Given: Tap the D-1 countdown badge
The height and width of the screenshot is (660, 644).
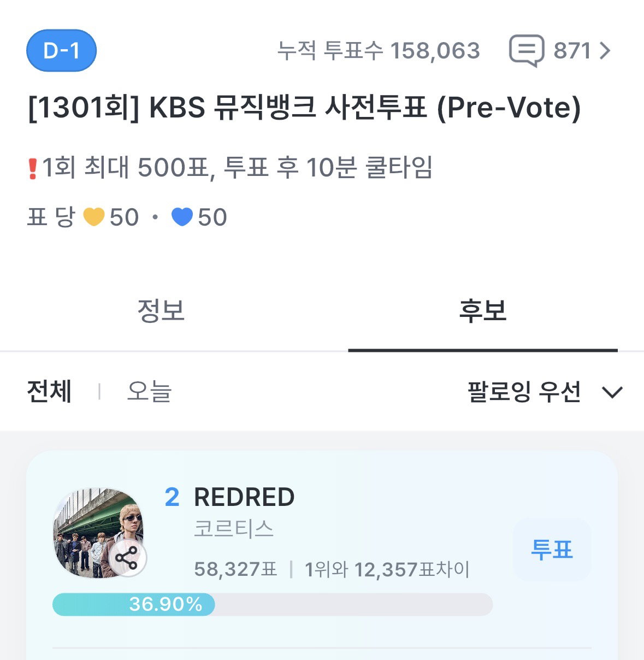Looking at the screenshot, I should [x=62, y=51].
